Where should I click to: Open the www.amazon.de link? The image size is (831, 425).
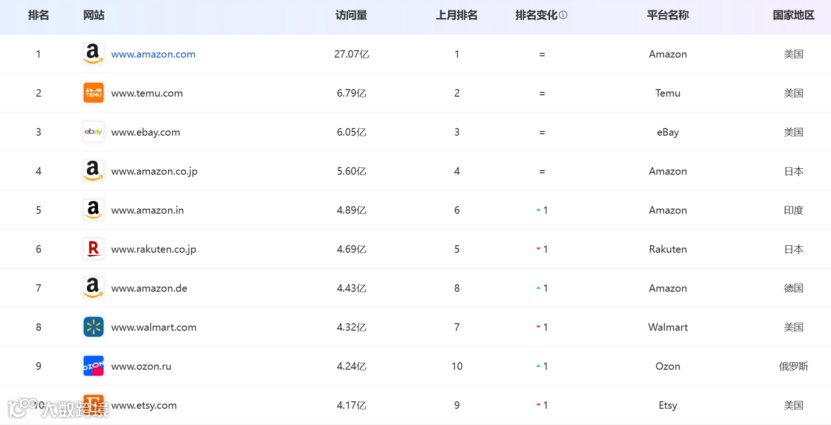click(x=149, y=288)
